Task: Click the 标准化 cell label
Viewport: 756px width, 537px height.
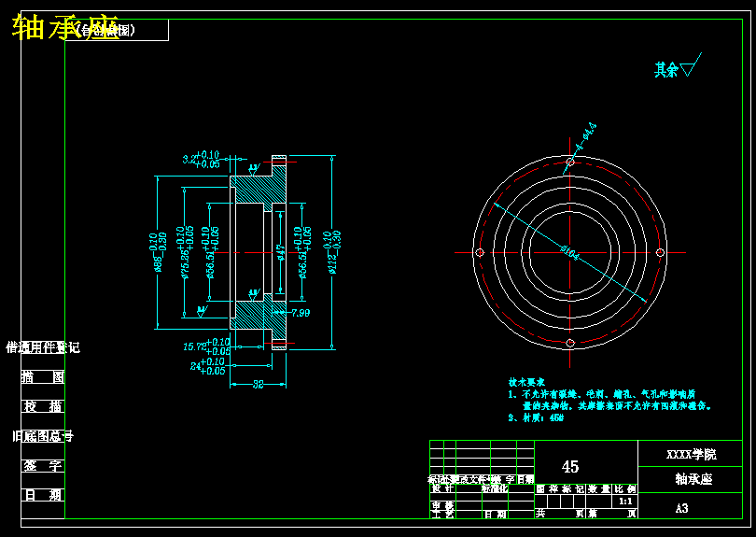Action: [496, 488]
